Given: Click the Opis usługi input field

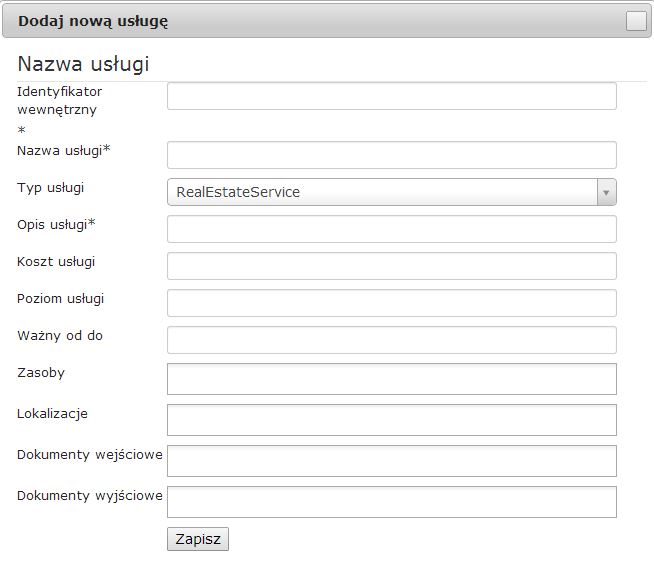Looking at the screenshot, I should [392, 229].
